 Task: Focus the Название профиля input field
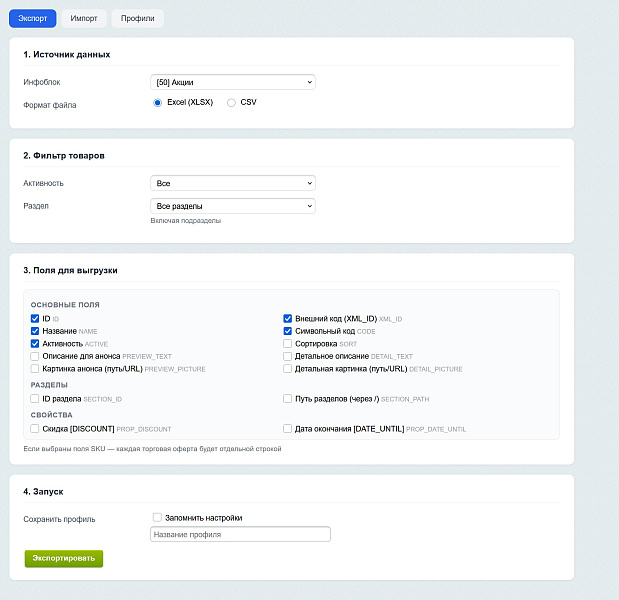click(x=240, y=534)
